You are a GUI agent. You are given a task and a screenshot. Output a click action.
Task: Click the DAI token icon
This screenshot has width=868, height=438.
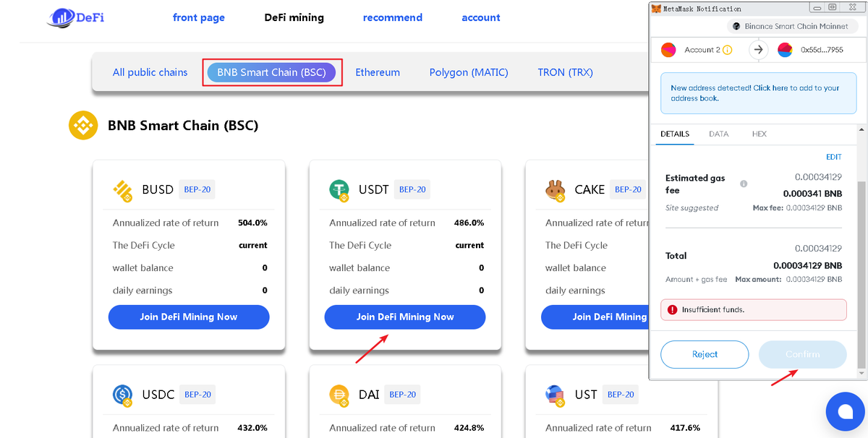(340, 395)
